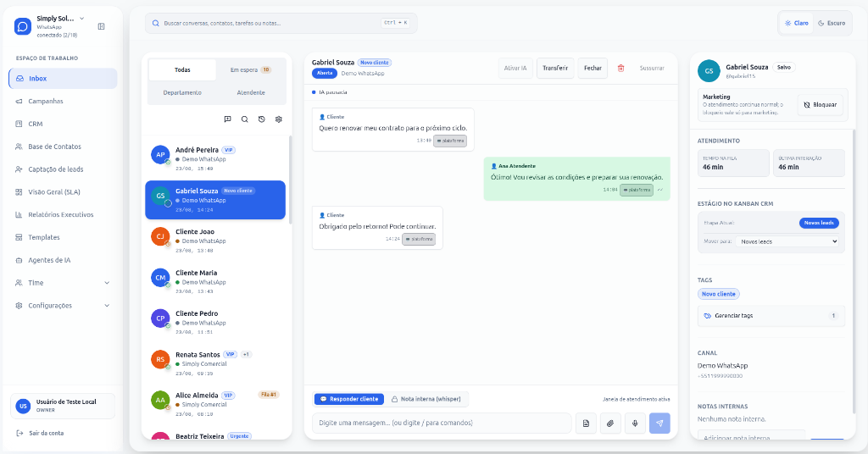Click the Bloquear marketing button
The width and height of the screenshot is (868, 454).
coord(821,104)
